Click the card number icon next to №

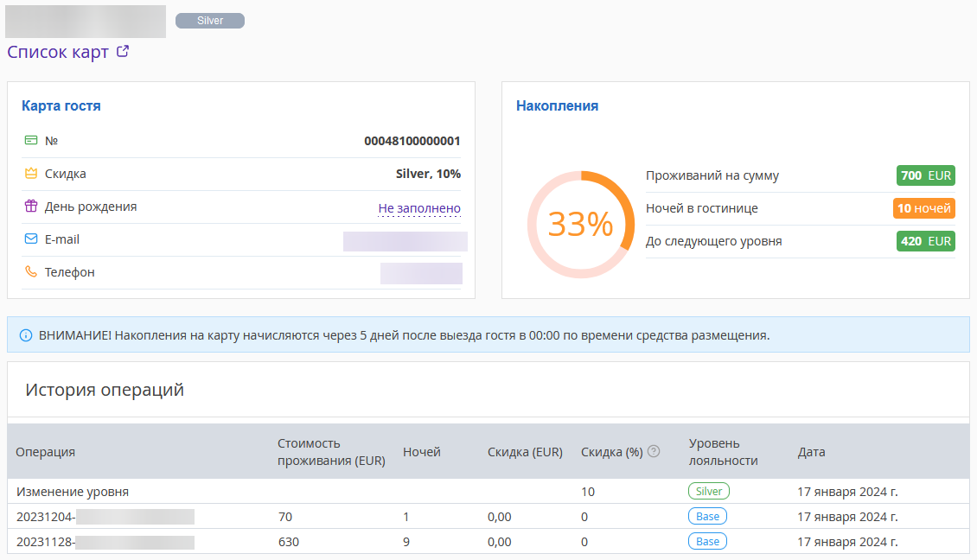(x=31, y=140)
